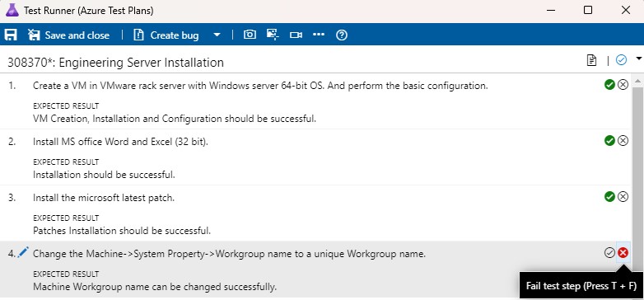Toggle pass on step 3 green check
644x300 pixels.
[x=609, y=197]
